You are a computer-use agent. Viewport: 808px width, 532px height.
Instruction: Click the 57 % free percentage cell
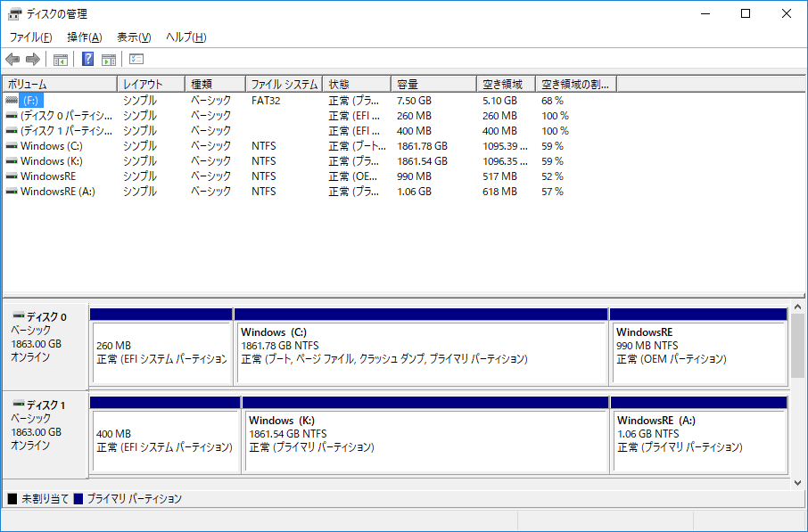pos(552,192)
